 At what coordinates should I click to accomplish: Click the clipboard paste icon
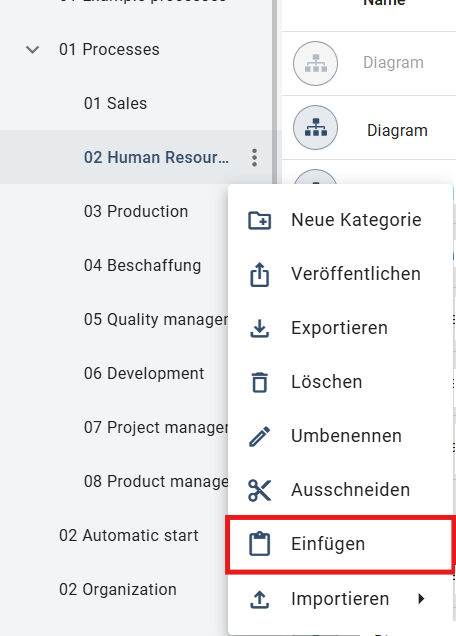[x=260, y=544]
